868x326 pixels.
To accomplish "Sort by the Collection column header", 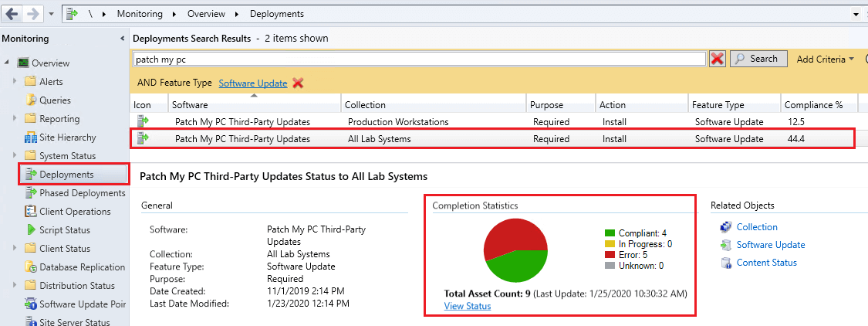I will (x=433, y=105).
